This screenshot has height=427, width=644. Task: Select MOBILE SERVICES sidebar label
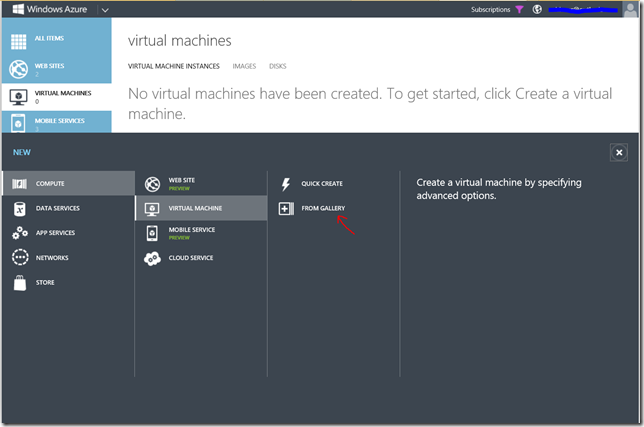60,121
